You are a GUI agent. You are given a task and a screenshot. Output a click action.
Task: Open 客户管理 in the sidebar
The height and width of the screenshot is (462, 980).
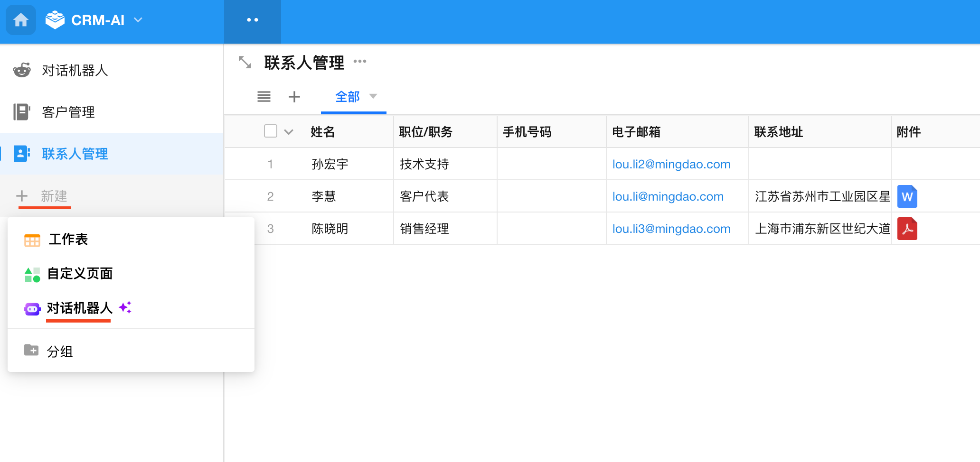pyautogui.click(x=68, y=112)
